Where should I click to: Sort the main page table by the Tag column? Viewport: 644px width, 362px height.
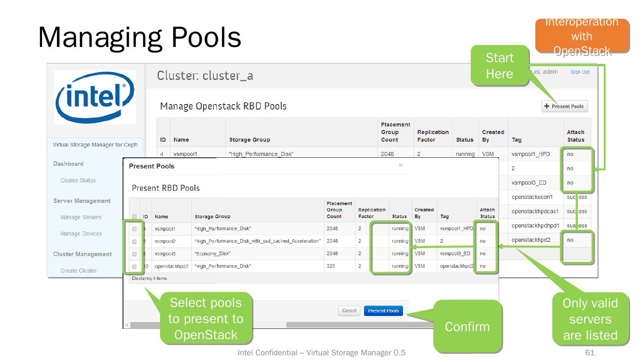point(517,140)
